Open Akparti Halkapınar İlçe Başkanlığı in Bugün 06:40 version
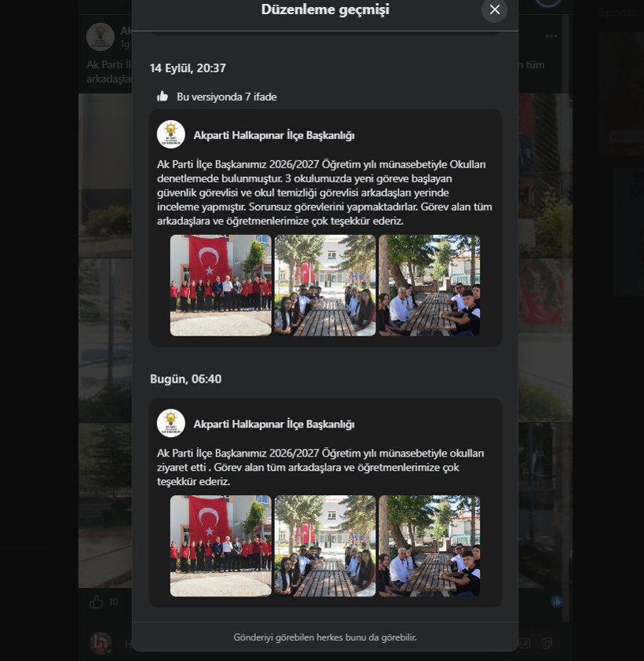This screenshot has height=661, width=644. click(x=274, y=424)
